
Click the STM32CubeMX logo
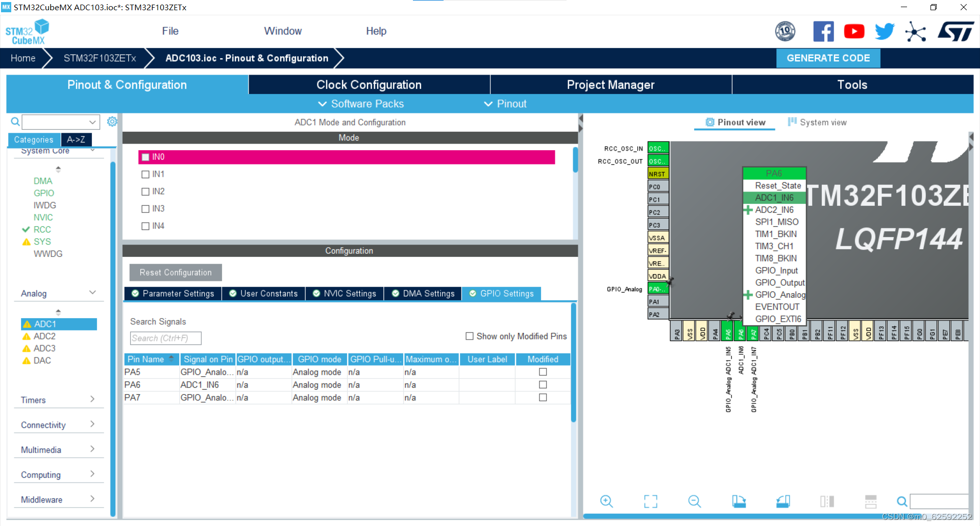click(27, 32)
